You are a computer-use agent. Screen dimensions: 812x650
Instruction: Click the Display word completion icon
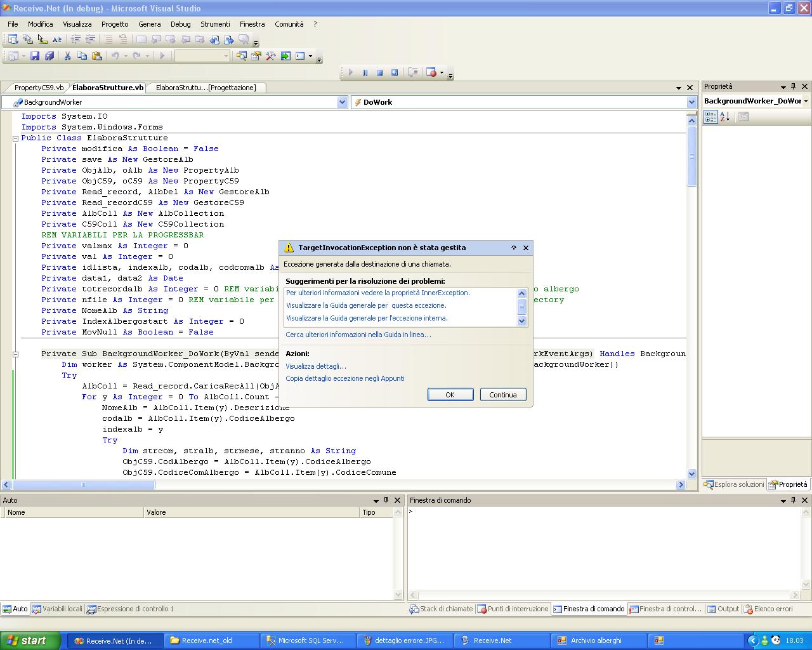[x=56, y=39]
